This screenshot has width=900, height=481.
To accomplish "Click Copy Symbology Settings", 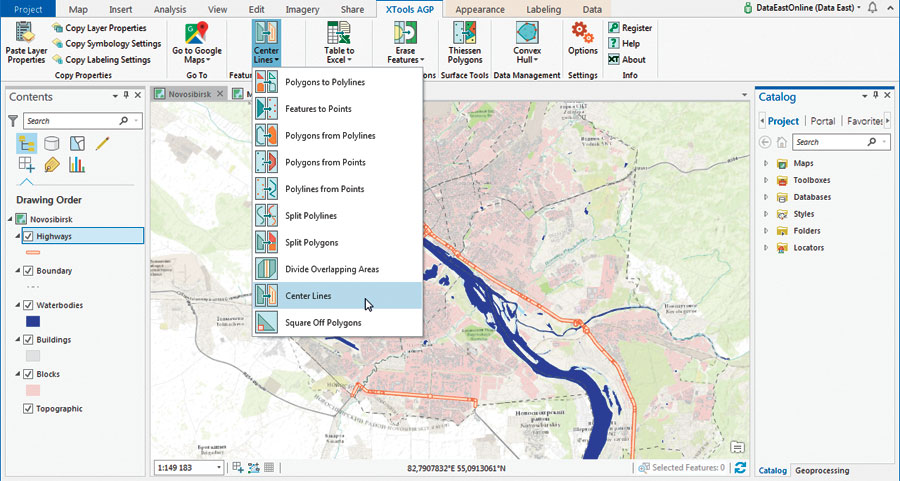I will pos(106,44).
